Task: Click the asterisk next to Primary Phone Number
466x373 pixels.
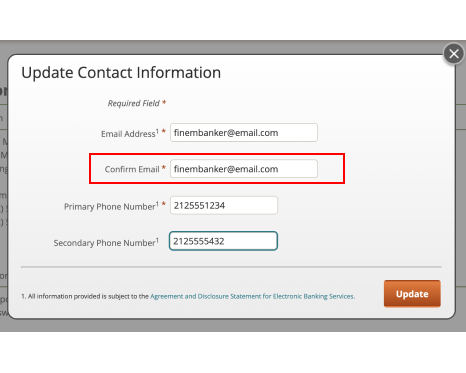Action: coord(164,204)
